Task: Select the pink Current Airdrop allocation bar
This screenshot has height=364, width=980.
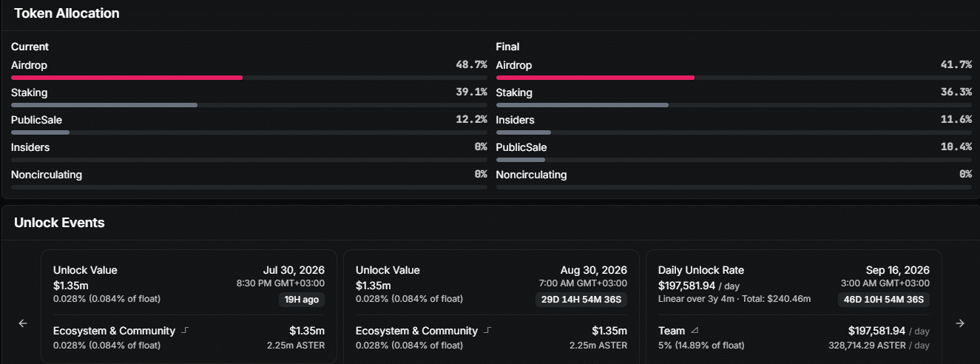Action: click(126, 77)
